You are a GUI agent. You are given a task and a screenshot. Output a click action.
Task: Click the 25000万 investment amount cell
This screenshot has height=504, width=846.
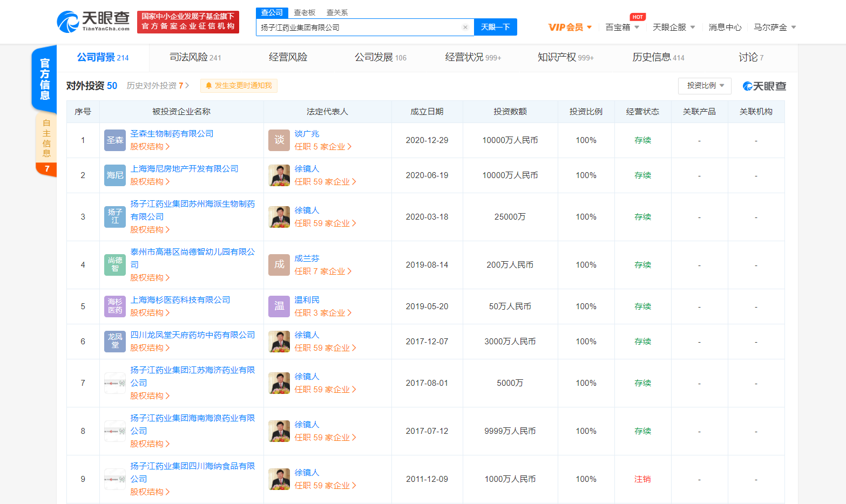(x=510, y=217)
